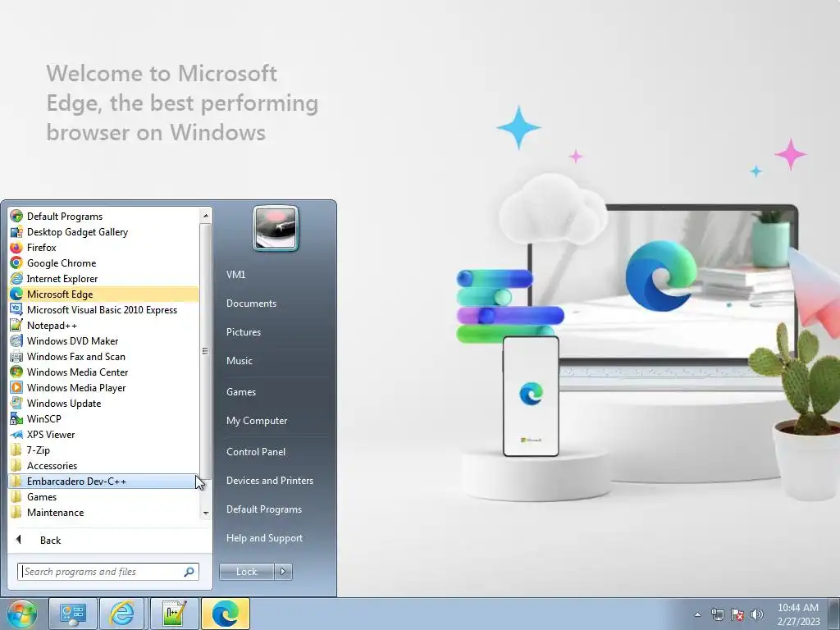Open Microsoft Visual Basic 2010 Express
The height and width of the screenshot is (630, 840).
(x=103, y=309)
